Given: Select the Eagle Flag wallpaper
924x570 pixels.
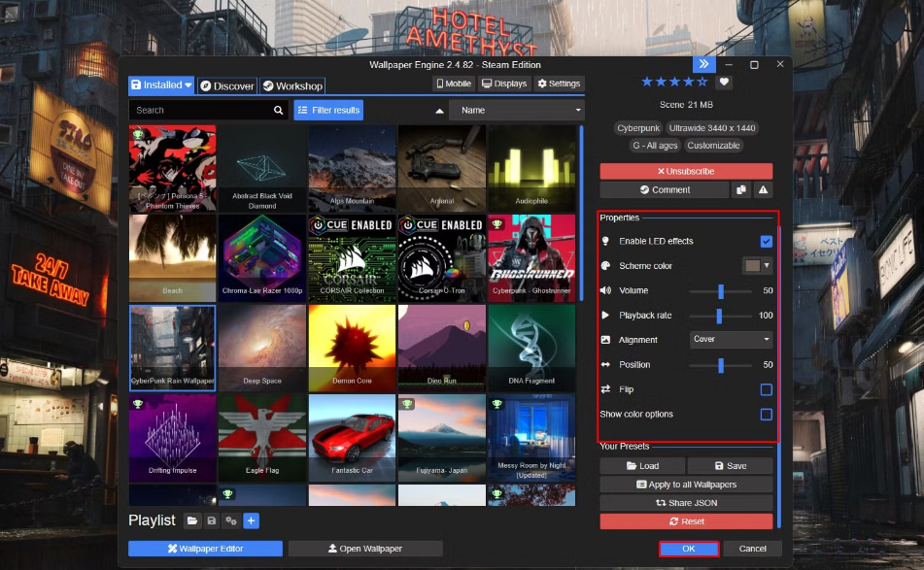Looking at the screenshot, I should point(262,438).
